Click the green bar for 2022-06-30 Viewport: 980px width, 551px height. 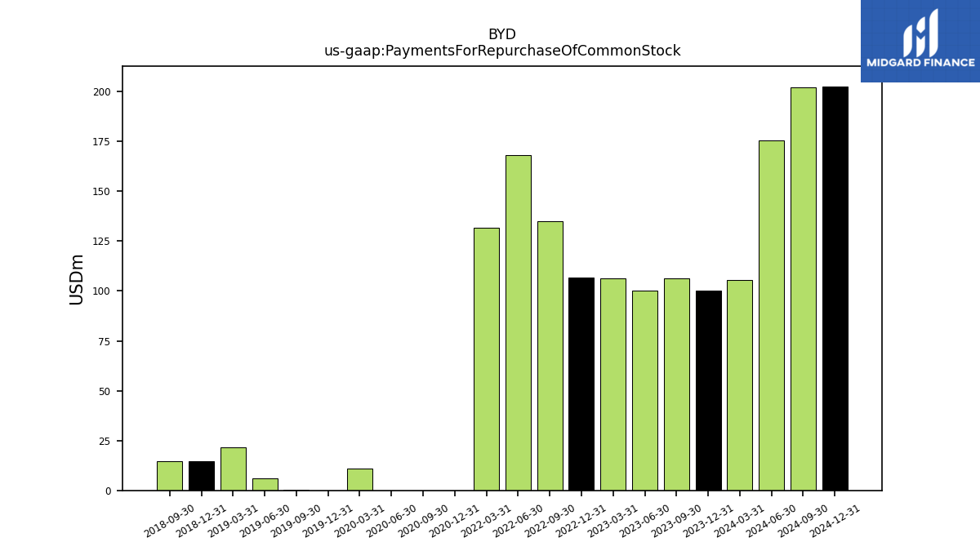pyautogui.click(x=519, y=323)
